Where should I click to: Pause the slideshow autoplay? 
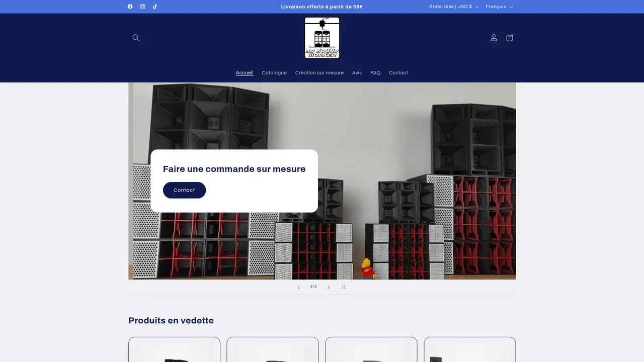344,287
